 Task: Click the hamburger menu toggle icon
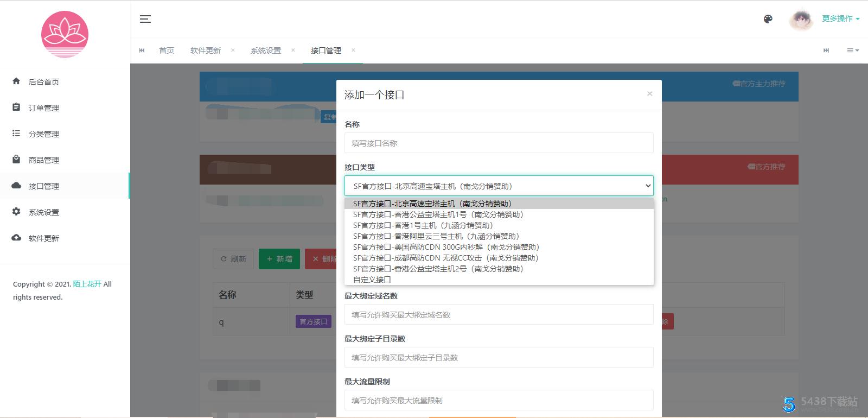(145, 19)
